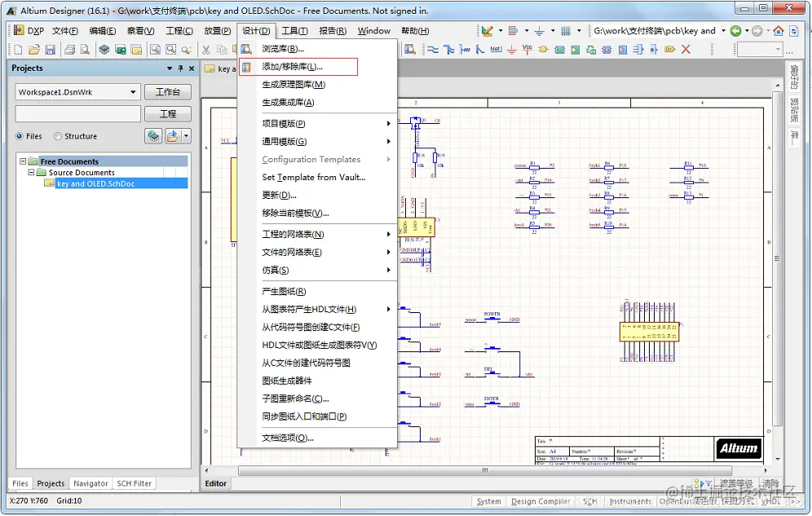Switch to the Files panel tab
Image resolution: width=812 pixels, height=516 pixels.
[20, 483]
